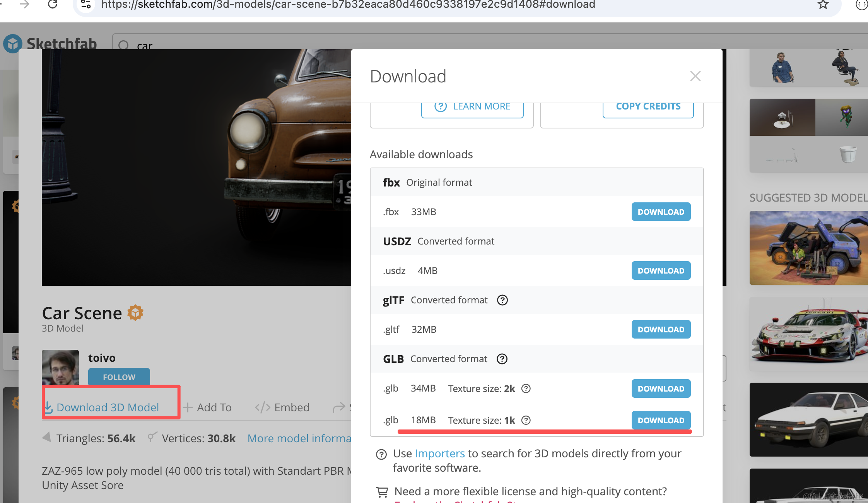
Task: Open suggested race car model thumbnail
Action: pos(808,334)
